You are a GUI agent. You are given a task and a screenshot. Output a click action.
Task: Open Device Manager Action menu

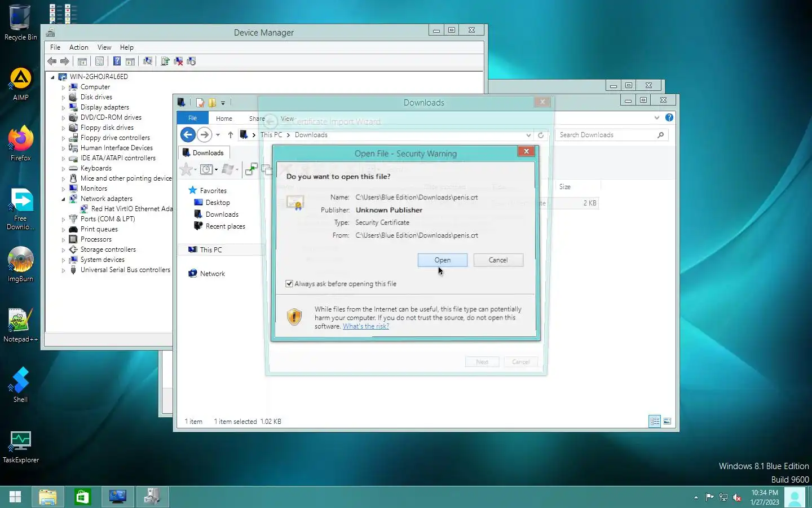coord(78,47)
